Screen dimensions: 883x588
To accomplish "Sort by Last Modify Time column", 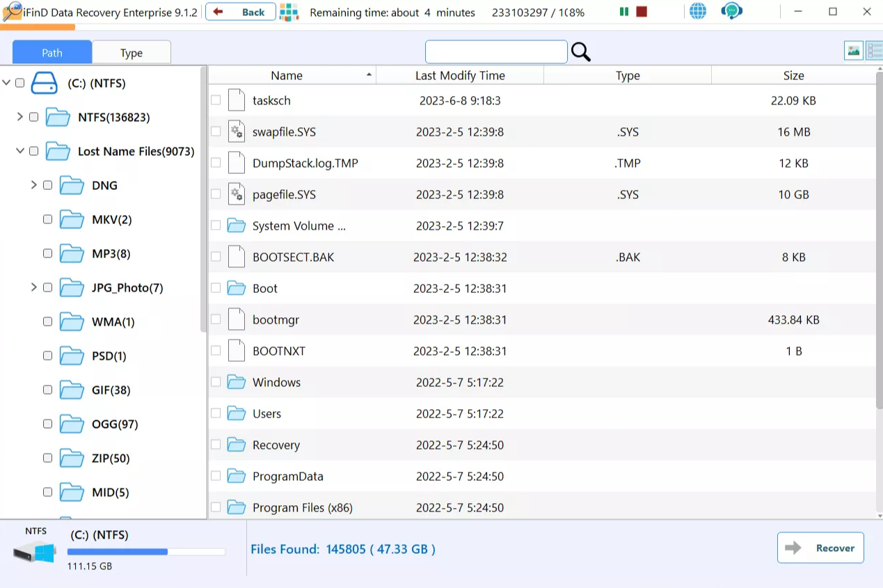I will pos(460,75).
